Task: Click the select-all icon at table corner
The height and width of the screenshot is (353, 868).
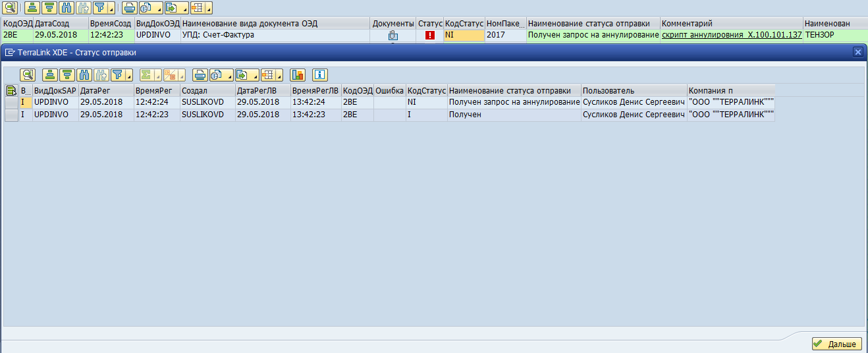Action: pyautogui.click(x=11, y=90)
